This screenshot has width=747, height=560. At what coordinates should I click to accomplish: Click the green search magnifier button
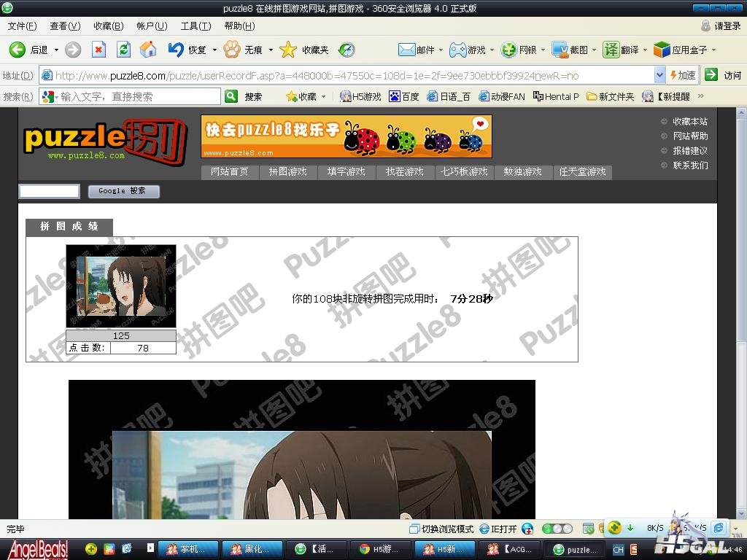tap(231, 97)
